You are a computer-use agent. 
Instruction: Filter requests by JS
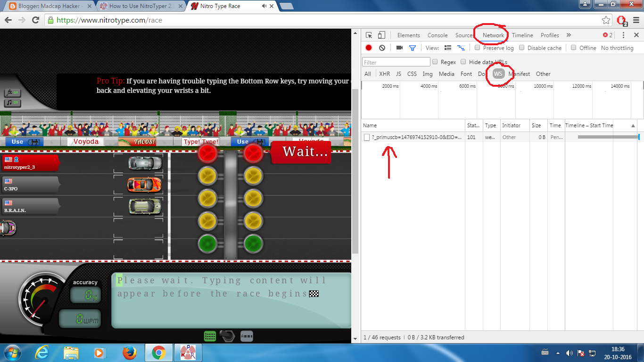coord(398,74)
